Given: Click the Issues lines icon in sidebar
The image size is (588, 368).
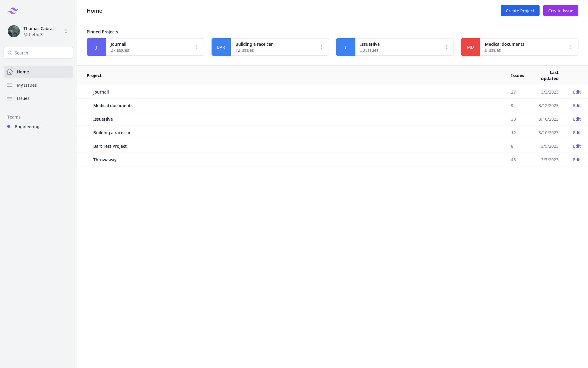Looking at the screenshot, I should (x=10, y=98).
